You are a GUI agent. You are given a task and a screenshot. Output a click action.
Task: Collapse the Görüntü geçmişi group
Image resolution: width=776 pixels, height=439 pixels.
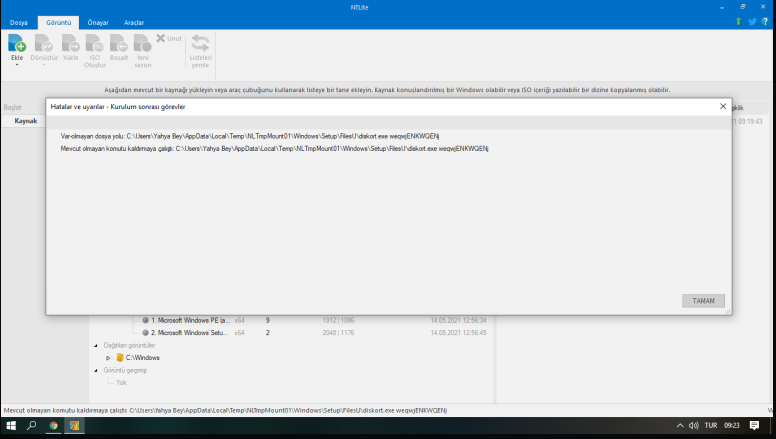tap(96, 370)
